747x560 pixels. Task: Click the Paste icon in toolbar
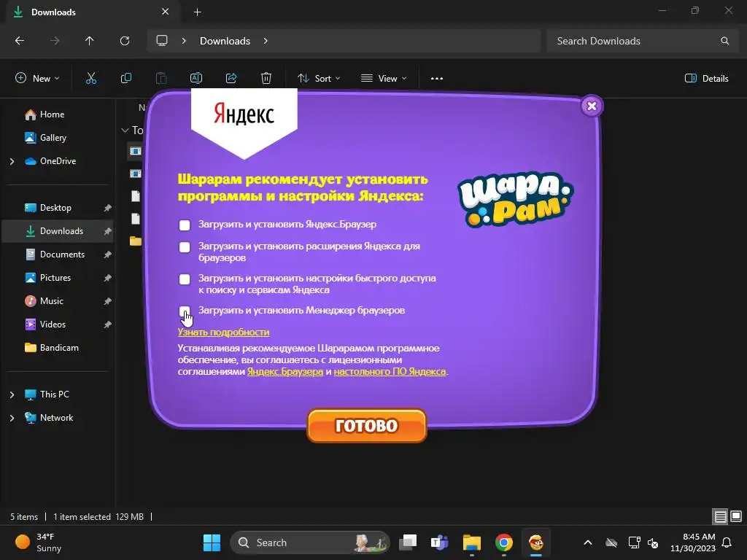click(161, 79)
